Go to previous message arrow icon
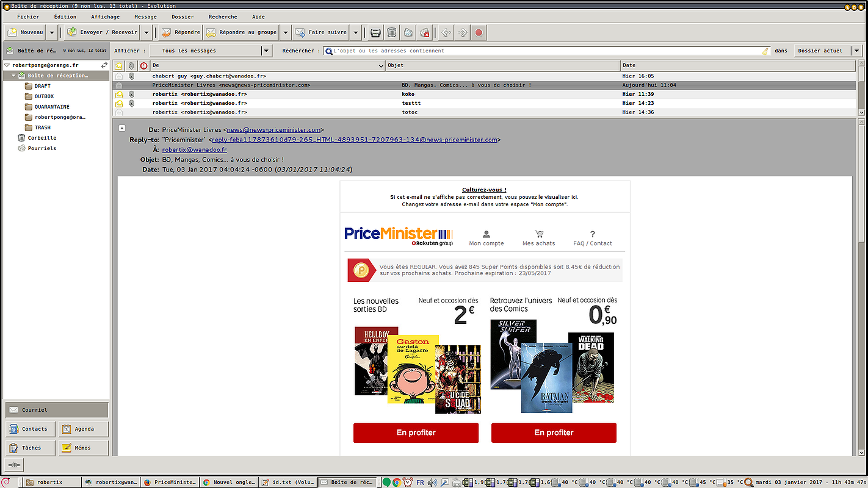 [446, 32]
